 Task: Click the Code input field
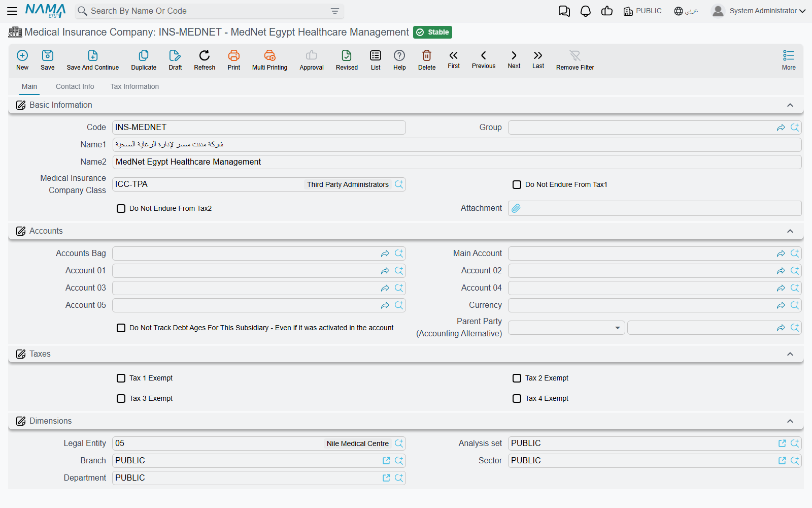pos(259,128)
